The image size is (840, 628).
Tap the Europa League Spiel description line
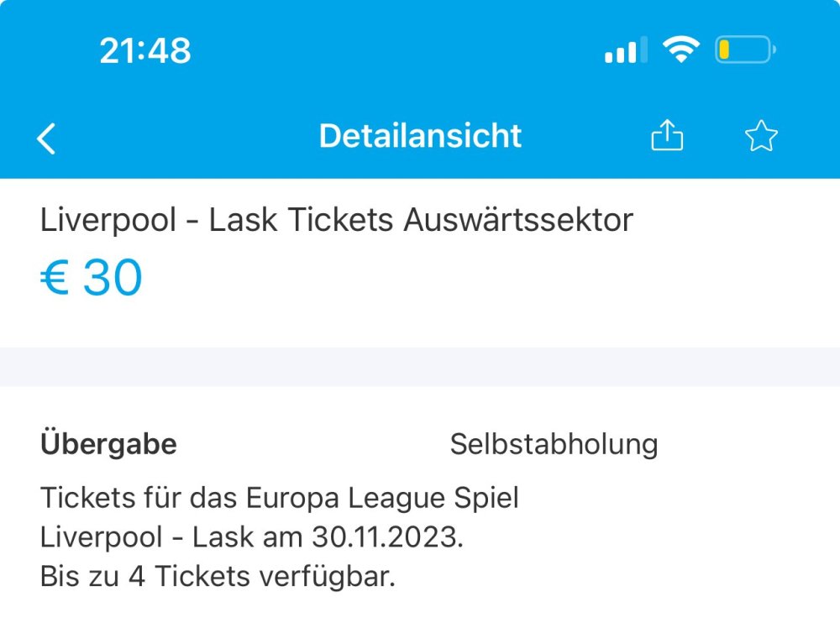pyautogui.click(x=279, y=498)
